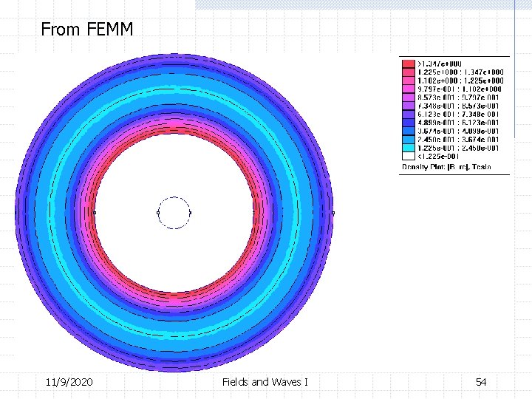Click the swatch beside 4.899e-001 : 6.123e-001
Screen dimensions: 532x399
(409, 123)
